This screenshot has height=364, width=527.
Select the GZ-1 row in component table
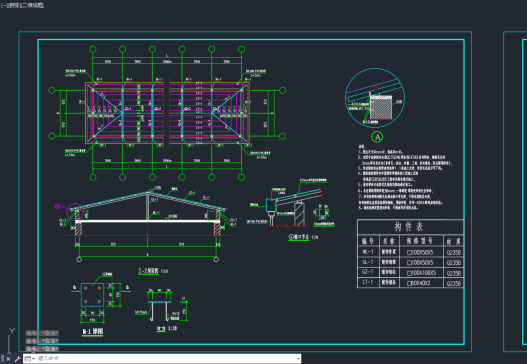tap(410, 272)
